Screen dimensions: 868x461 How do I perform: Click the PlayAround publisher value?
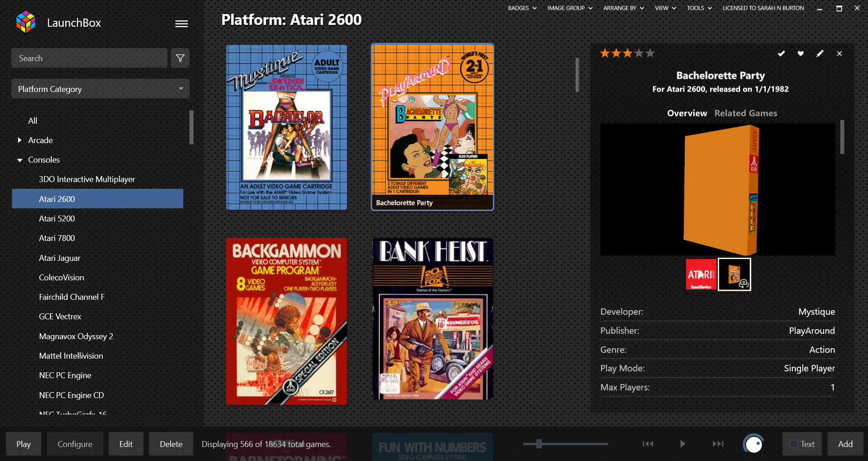point(812,331)
